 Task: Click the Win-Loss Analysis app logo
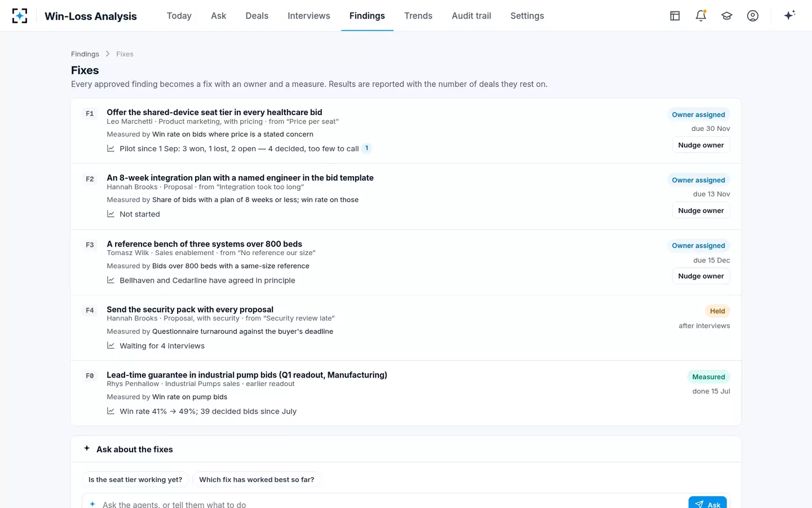(x=20, y=16)
